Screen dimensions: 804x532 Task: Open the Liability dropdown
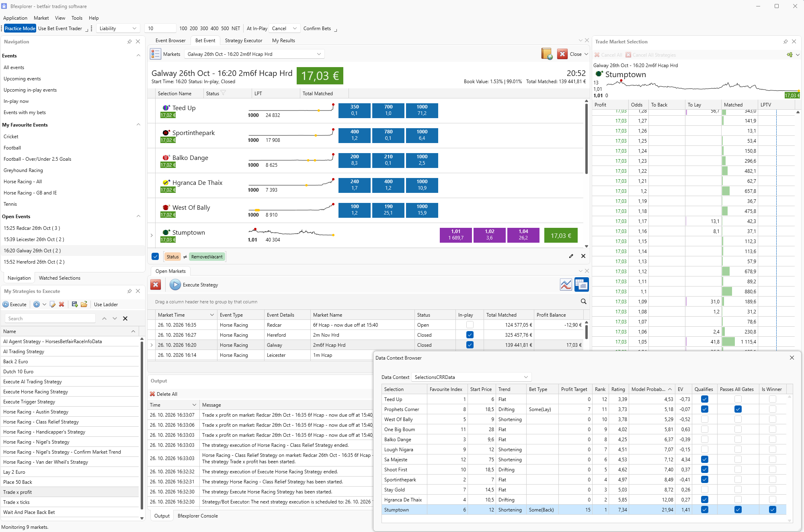[118, 28]
